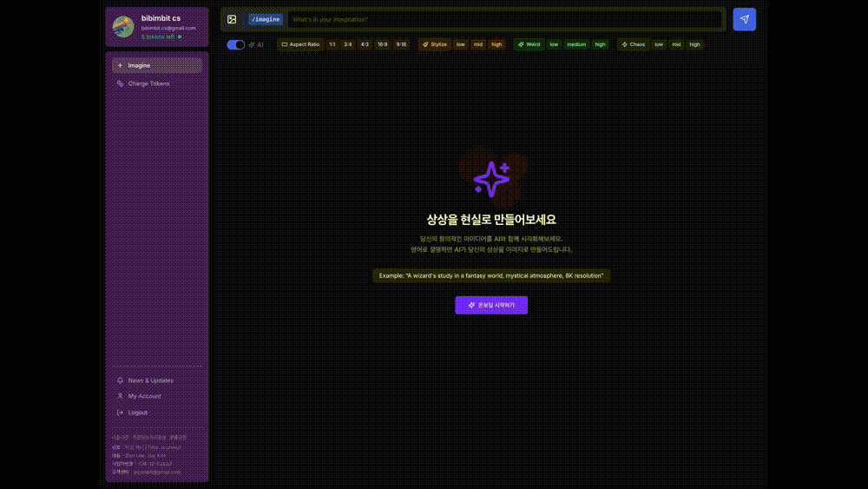Set Stylize to mid
Viewport: 868px width, 489px height.
click(478, 44)
